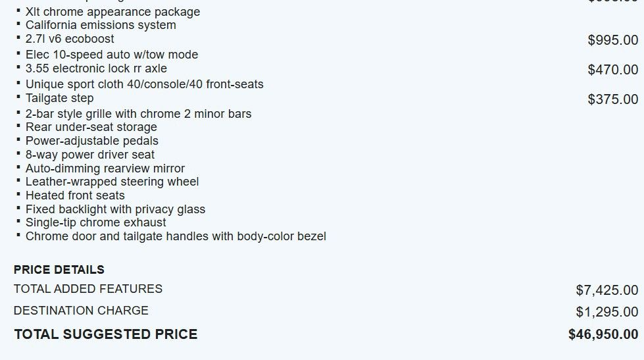Click the $375.00 tailgate step price
Image resolution: width=644 pixels, height=360 pixels.
[612, 99]
